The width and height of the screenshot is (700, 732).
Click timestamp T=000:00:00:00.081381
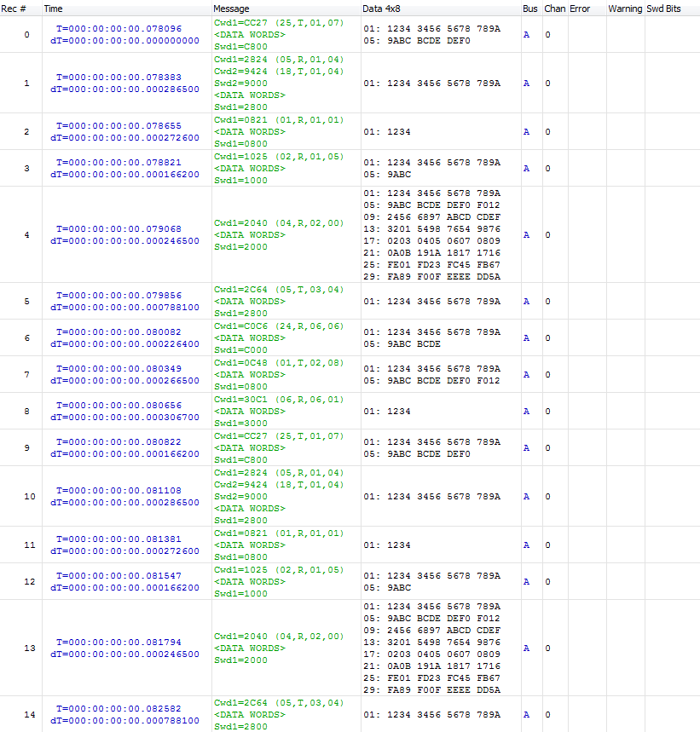pyautogui.click(x=119, y=539)
